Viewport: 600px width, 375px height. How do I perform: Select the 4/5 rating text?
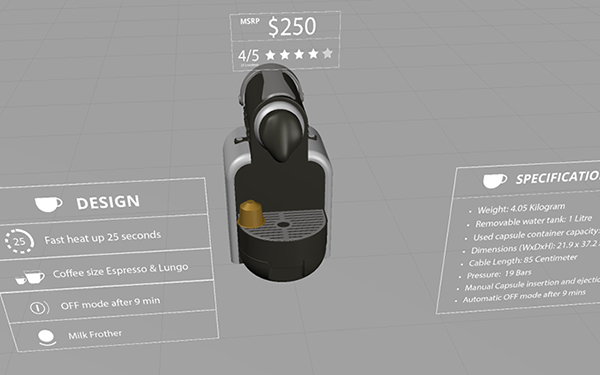tap(248, 56)
